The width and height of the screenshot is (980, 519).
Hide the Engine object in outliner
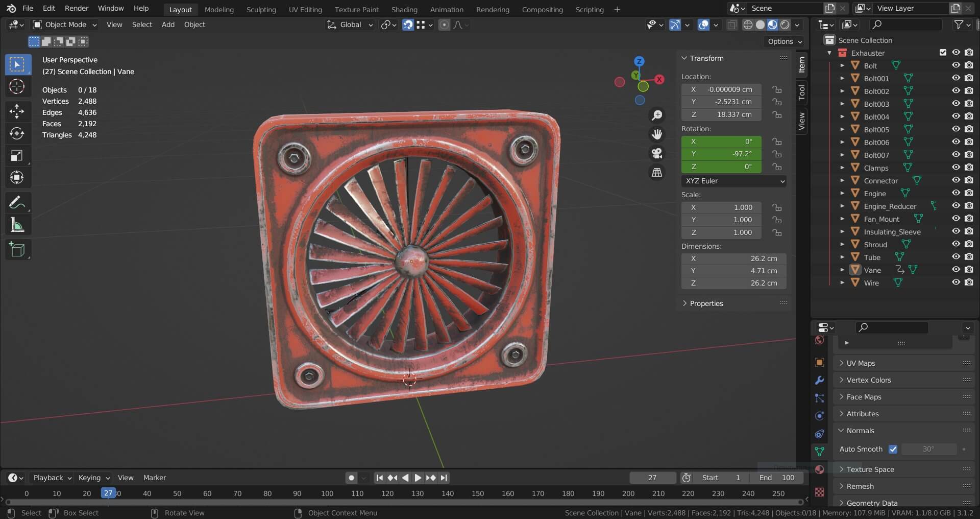pyautogui.click(x=956, y=193)
